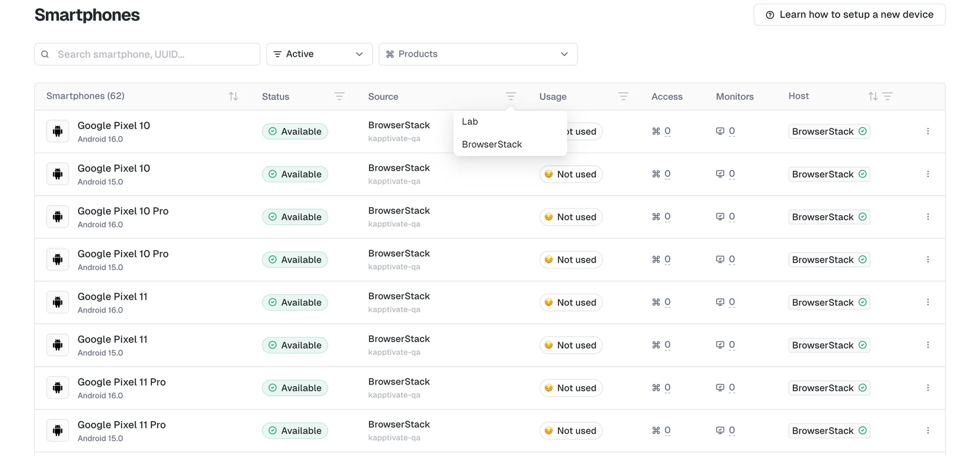Click Smartphones (62) column header
The height and width of the screenshot is (456, 980).
pos(85,96)
